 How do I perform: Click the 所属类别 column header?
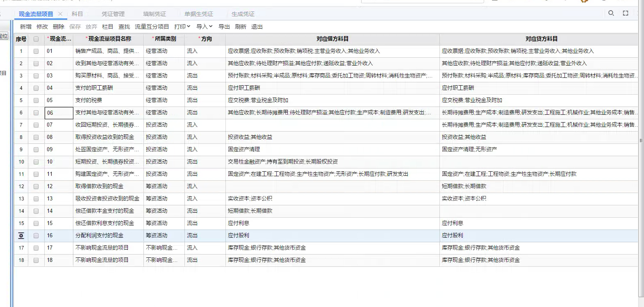coord(164,39)
